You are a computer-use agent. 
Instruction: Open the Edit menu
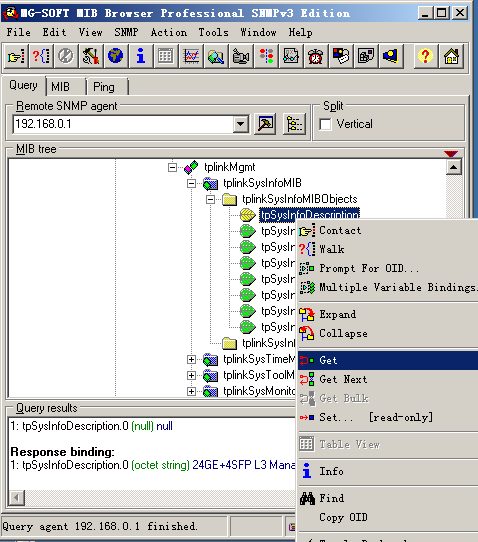pos(54,32)
